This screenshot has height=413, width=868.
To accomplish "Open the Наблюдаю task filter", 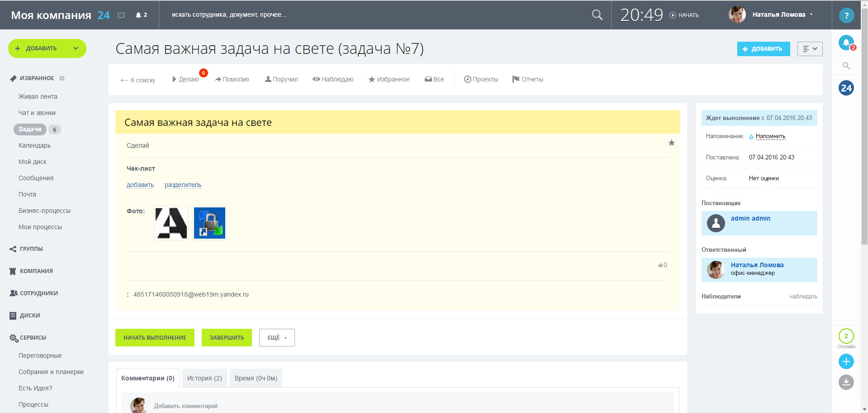I will point(333,79).
